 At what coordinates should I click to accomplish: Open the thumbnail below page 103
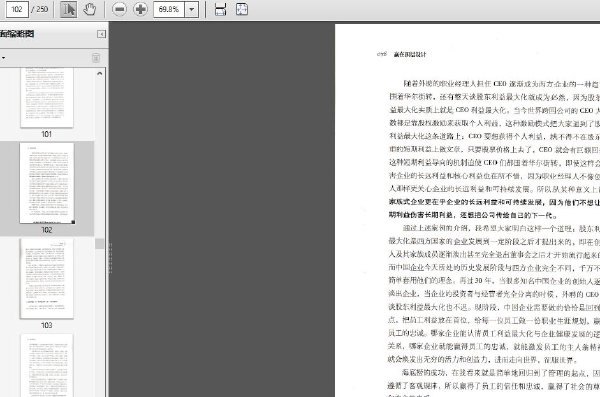pos(47,365)
